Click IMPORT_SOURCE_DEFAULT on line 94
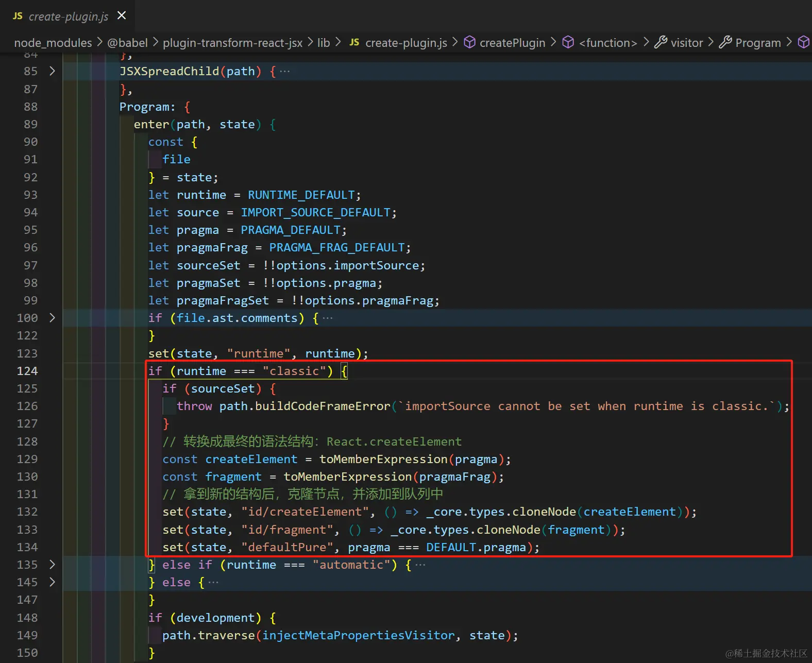The image size is (812, 663). tap(316, 212)
